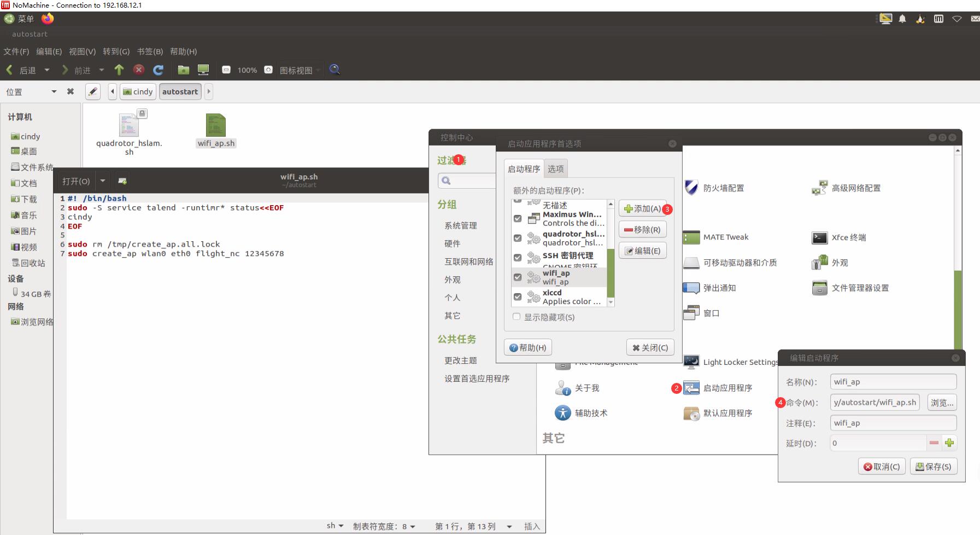Viewport: 980px width, 535px height.
Task: Switch to 启动程序 tab
Action: coord(524,168)
